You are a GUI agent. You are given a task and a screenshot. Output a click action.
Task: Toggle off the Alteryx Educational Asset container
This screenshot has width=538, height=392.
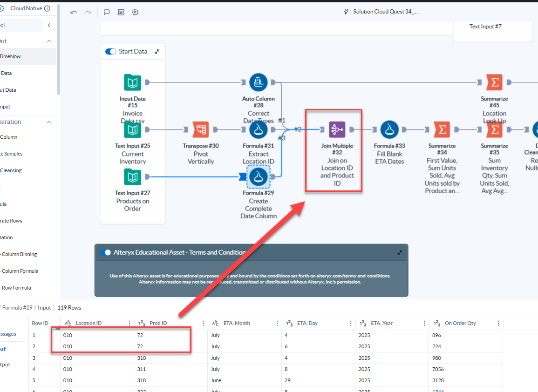coord(106,253)
